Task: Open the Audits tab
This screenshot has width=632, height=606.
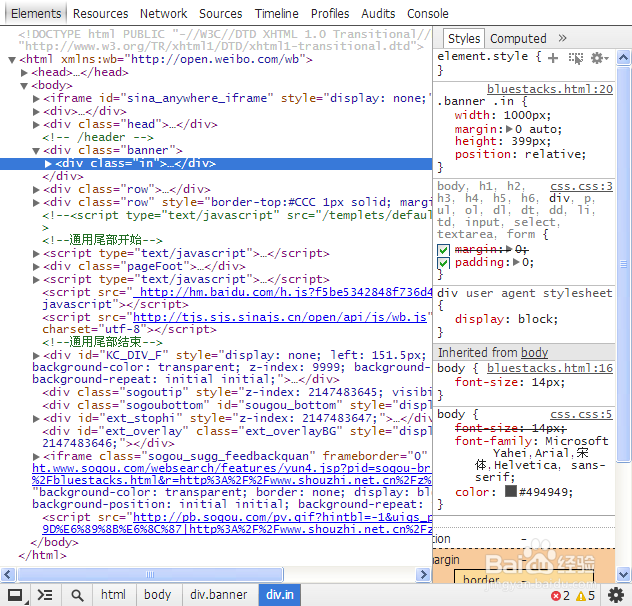Action: (378, 14)
